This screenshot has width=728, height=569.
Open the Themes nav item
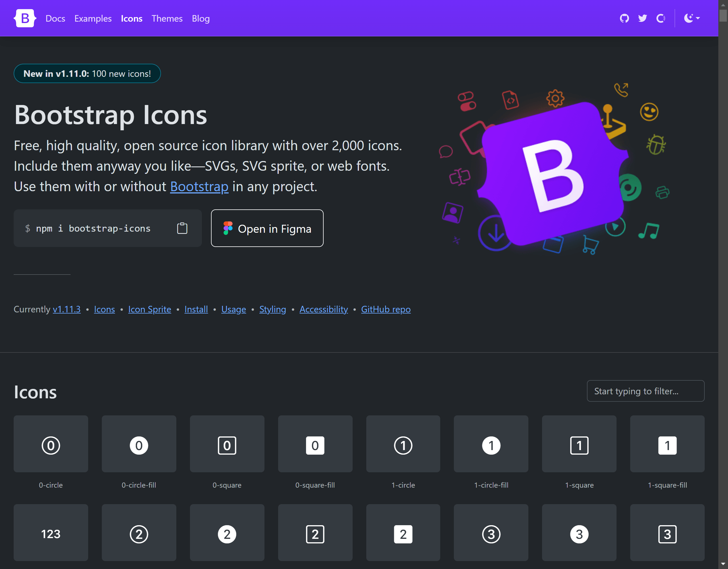coord(167,19)
